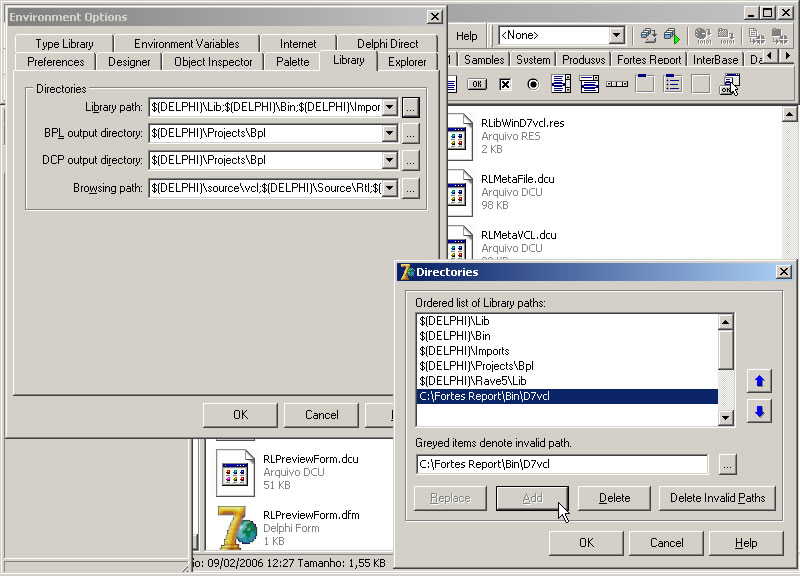Pick the Button component with OK label
800x576 pixels.
pos(477,85)
